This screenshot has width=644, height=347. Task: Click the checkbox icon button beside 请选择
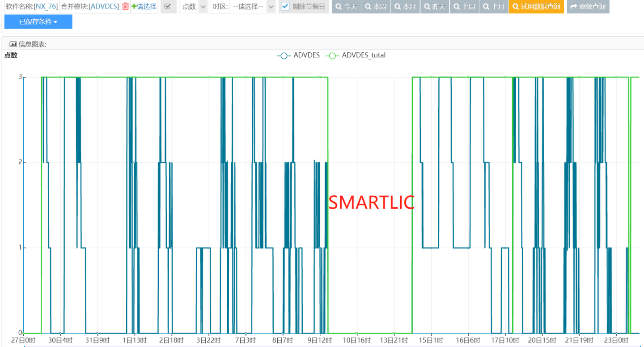tap(168, 7)
